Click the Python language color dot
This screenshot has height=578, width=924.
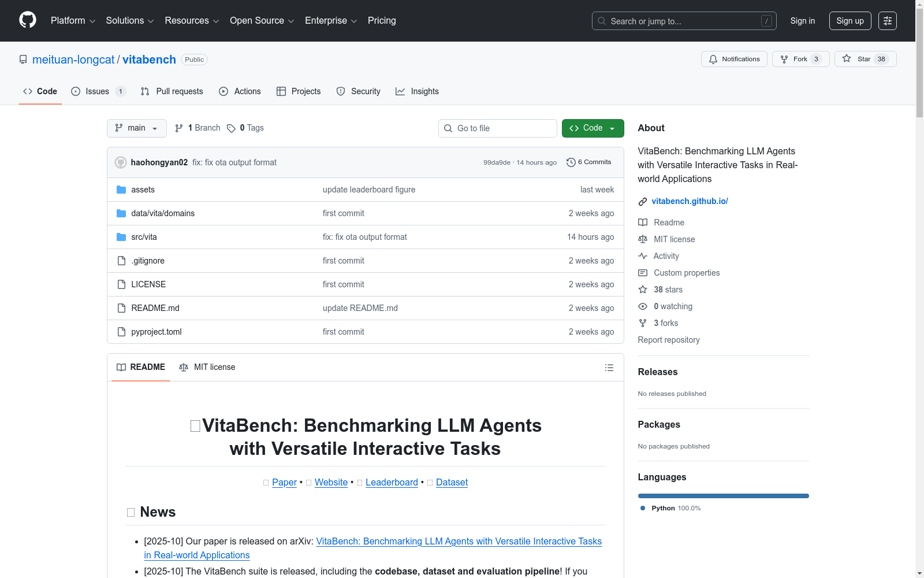643,508
